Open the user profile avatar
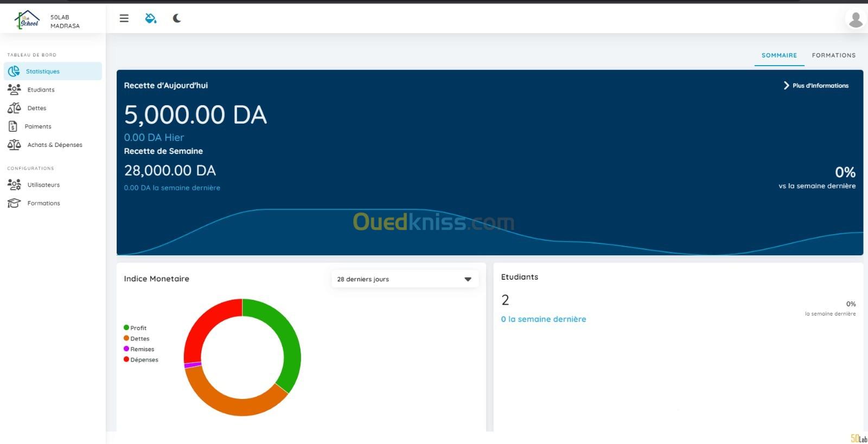This screenshot has height=444, width=868. tap(856, 20)
